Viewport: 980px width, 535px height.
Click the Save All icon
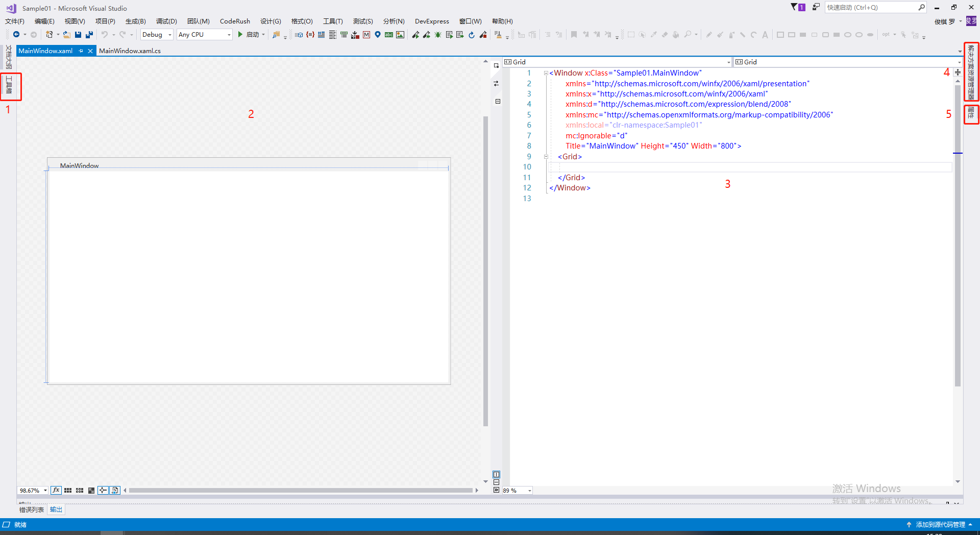(89, 35)
